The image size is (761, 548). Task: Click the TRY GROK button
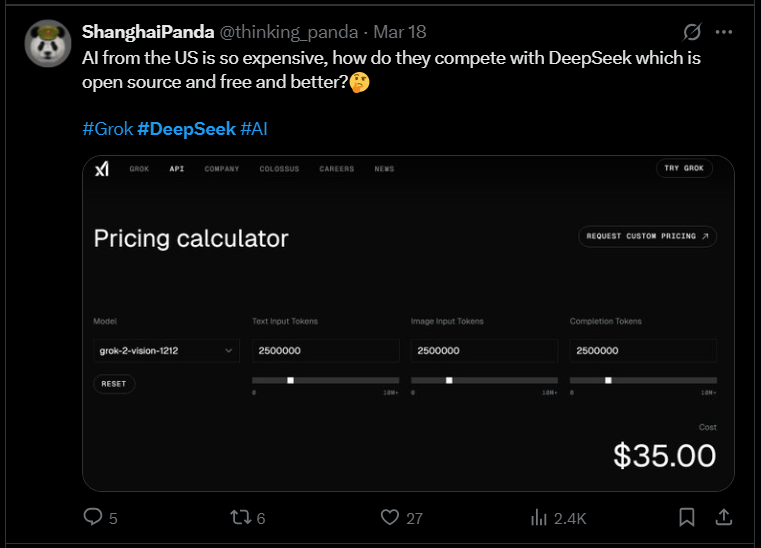(x=684, y=168)
